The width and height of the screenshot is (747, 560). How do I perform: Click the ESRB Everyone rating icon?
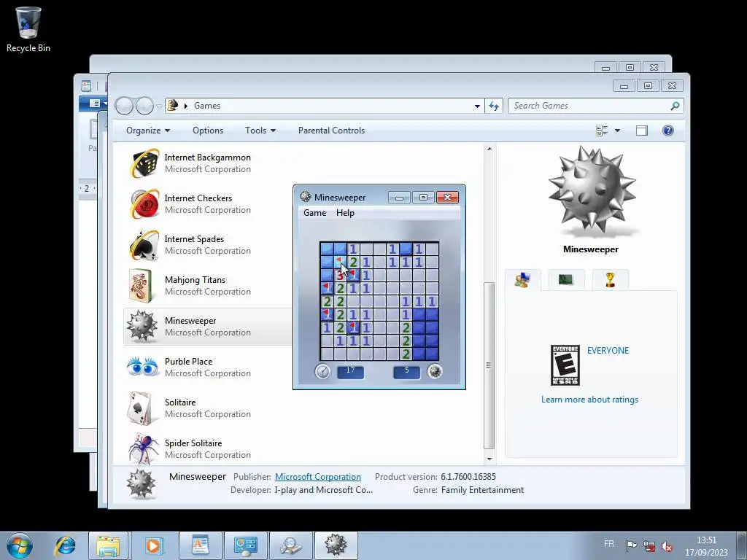(x=565, y=365)
